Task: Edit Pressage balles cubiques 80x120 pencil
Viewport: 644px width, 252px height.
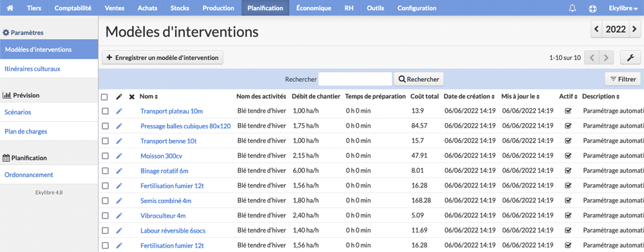Action: click(x=119, y=126)
